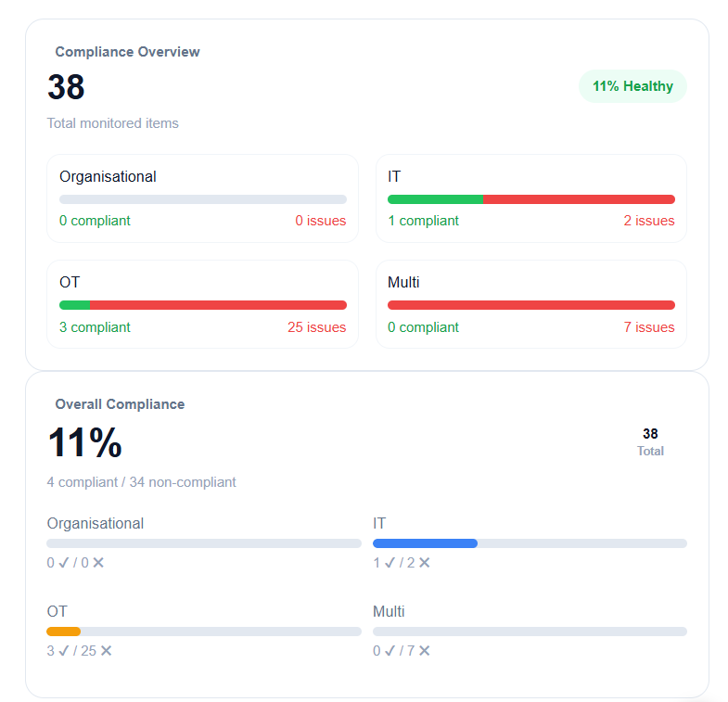Click '2 issues' in the IT card
The image size is (728, 702).
pyautogui.click(x=649, y=221)
